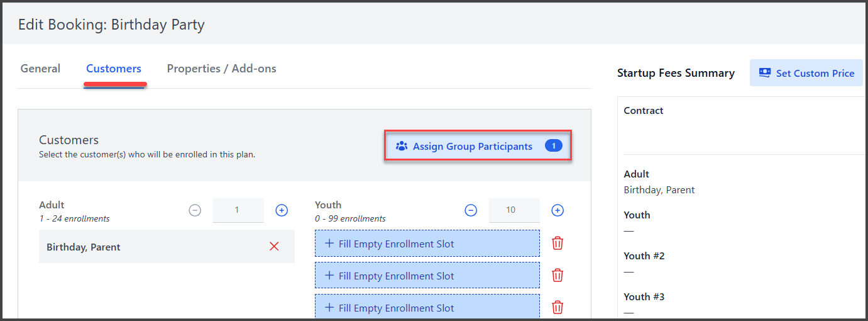Fill the third empty Youth enrollment slot
This screenshot has width=868, height=321.
click(427, 308)
